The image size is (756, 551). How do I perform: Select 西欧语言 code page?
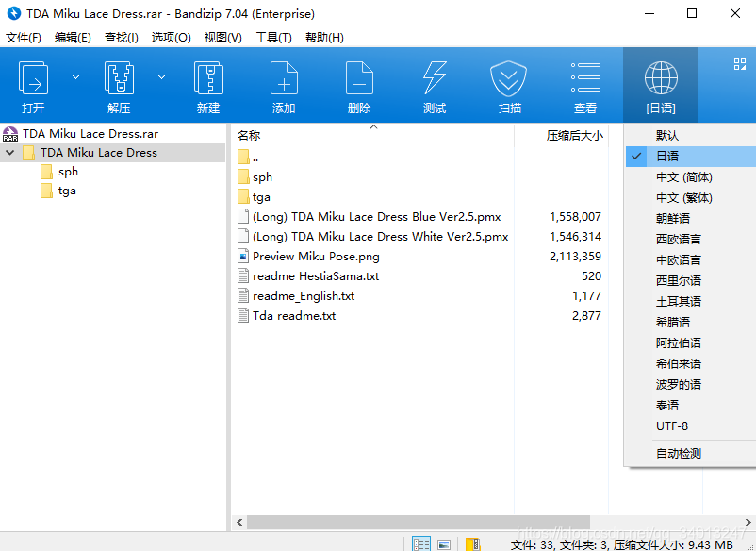(690, 240)
